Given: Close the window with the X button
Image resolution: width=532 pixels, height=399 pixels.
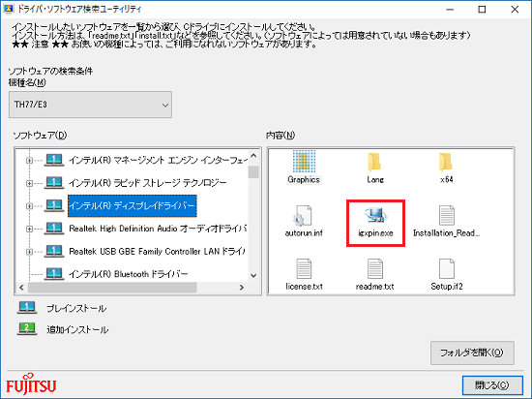Looking at the screenshot, I should click(x=515, y=10).
